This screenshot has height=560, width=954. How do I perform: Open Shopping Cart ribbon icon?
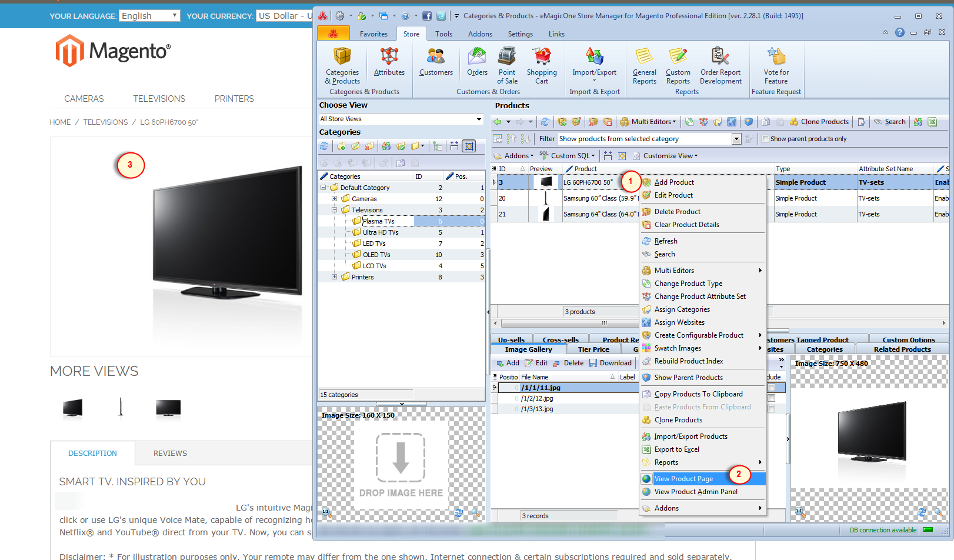click(x=542, y=66)
